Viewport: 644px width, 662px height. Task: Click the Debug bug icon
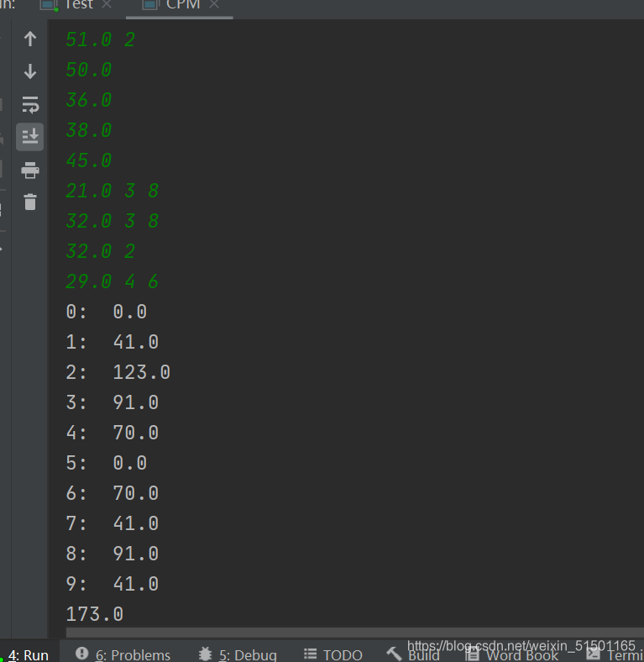pos(205,654)
